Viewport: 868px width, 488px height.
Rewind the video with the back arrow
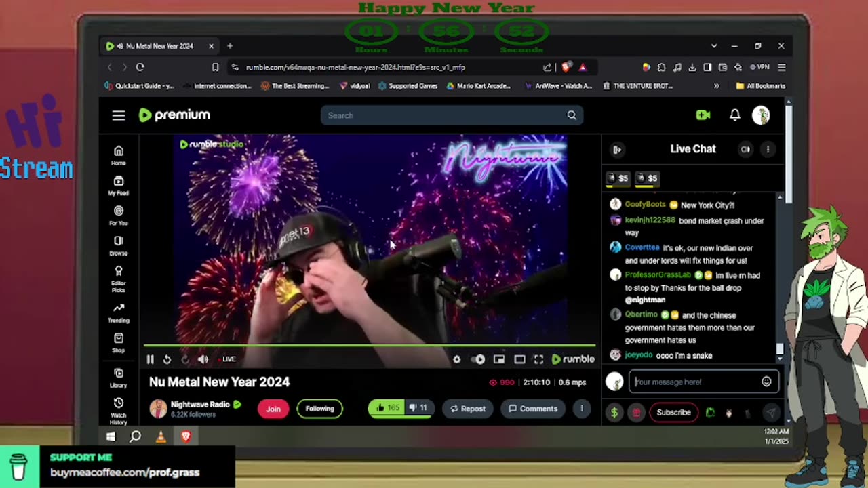coord(167,359)
